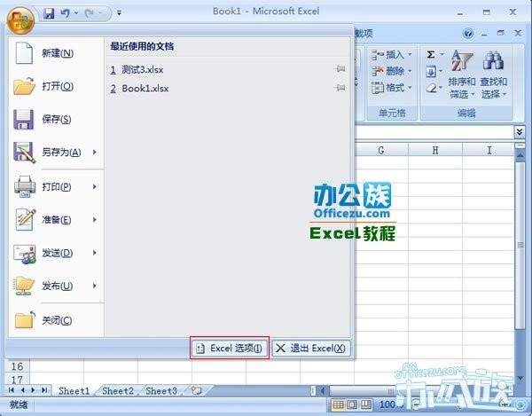This screenshot has height=416, width=532.
Task: Choose 关闭(C) from the Office menu
Action: click(56, 320)
